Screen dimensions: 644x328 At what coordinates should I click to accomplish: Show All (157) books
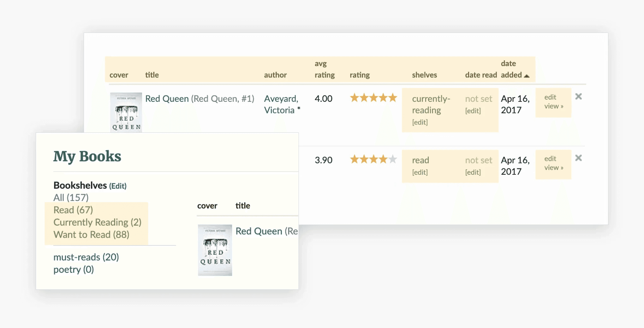pos(71,197)
